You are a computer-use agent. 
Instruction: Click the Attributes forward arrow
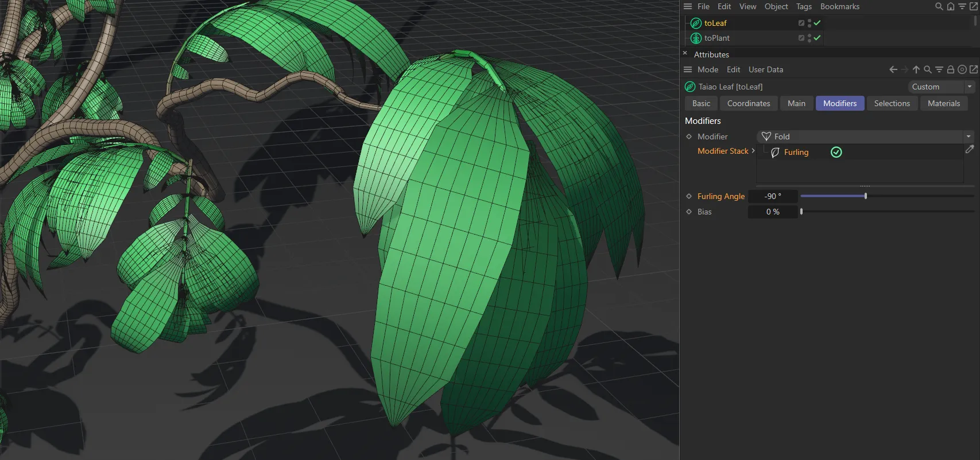(905, 69)
